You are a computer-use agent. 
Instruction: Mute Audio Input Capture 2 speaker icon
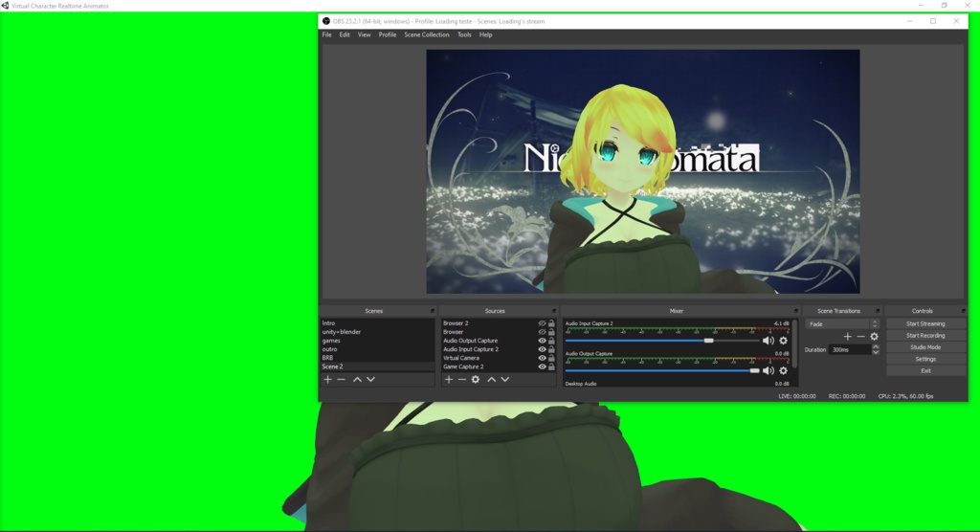[768, 341]
